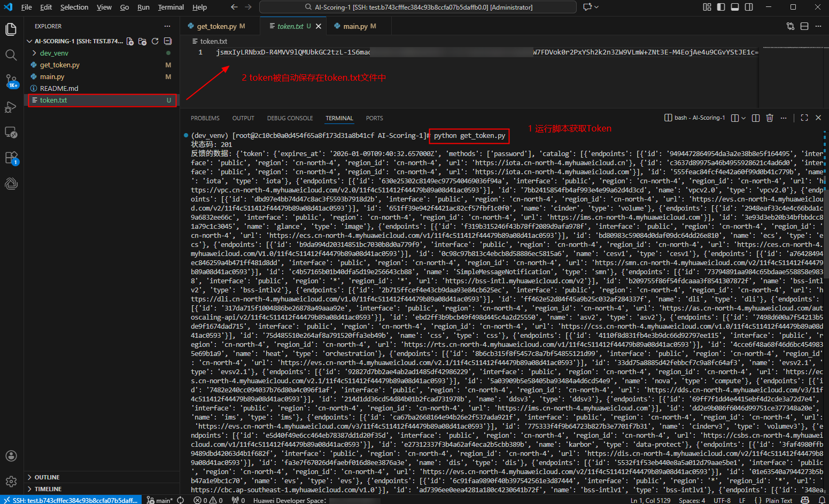Toggle the bottom panel visibility
The height and width of the screenshot is (504, 829).
click(735, 7)
